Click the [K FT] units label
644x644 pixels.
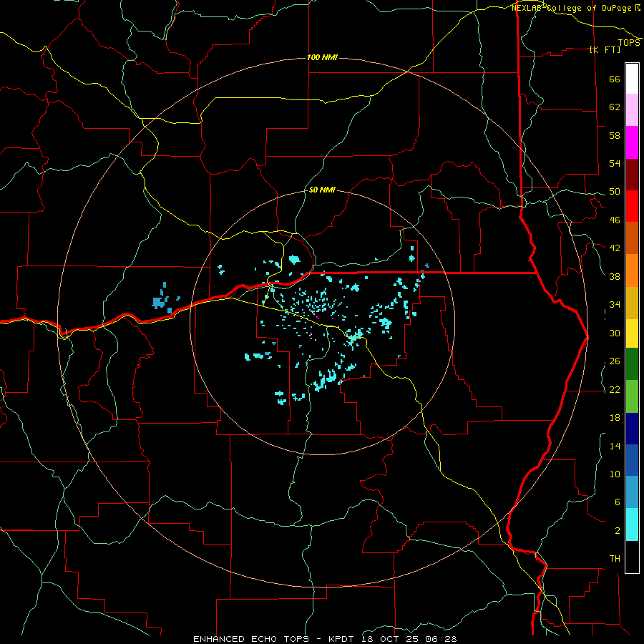(605, 49)
